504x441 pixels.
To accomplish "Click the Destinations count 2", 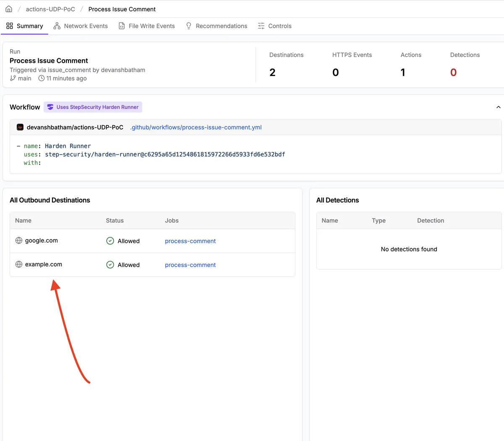I will [x=273, y=73].
